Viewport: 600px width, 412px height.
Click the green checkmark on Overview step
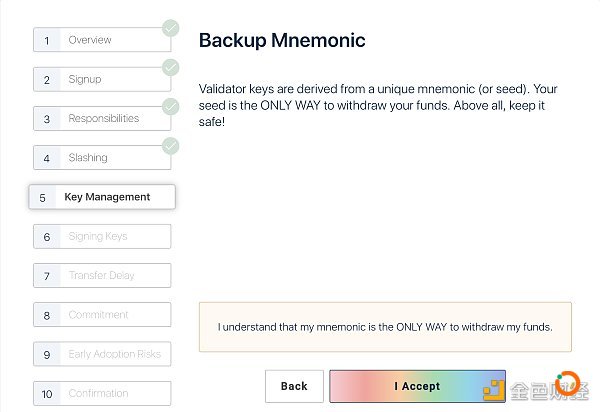(x=171, y=28)
